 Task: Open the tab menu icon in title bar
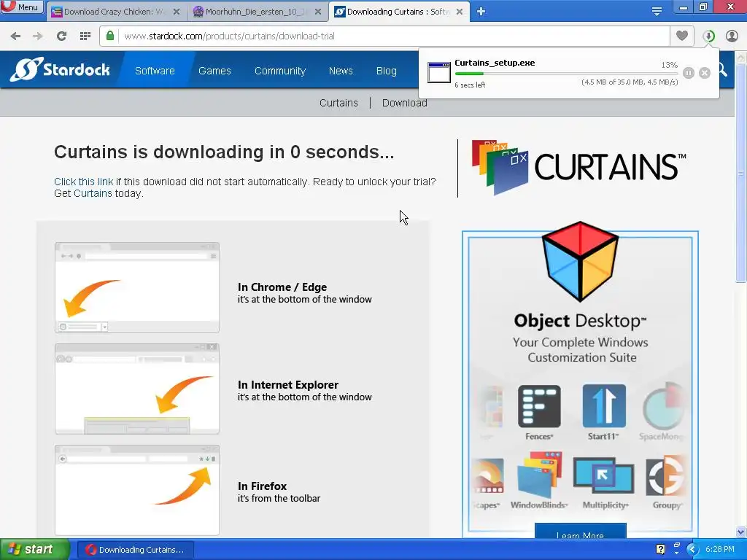pos(657,12)
